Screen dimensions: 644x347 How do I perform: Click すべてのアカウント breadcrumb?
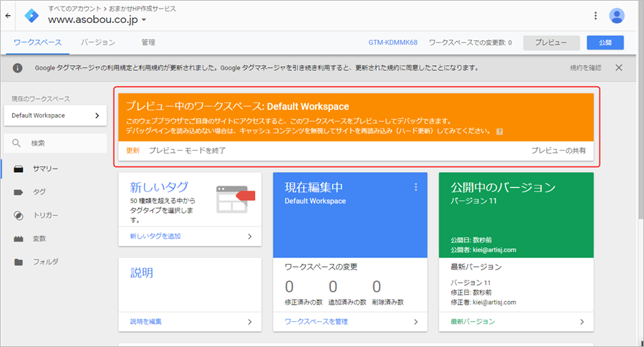[75, 9]
